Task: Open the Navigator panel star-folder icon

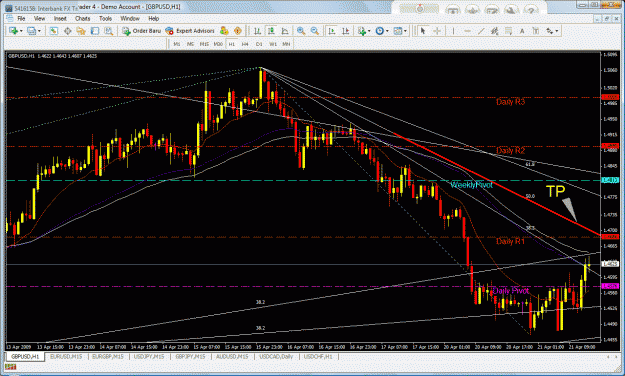Action: click(x=81, y=31)
